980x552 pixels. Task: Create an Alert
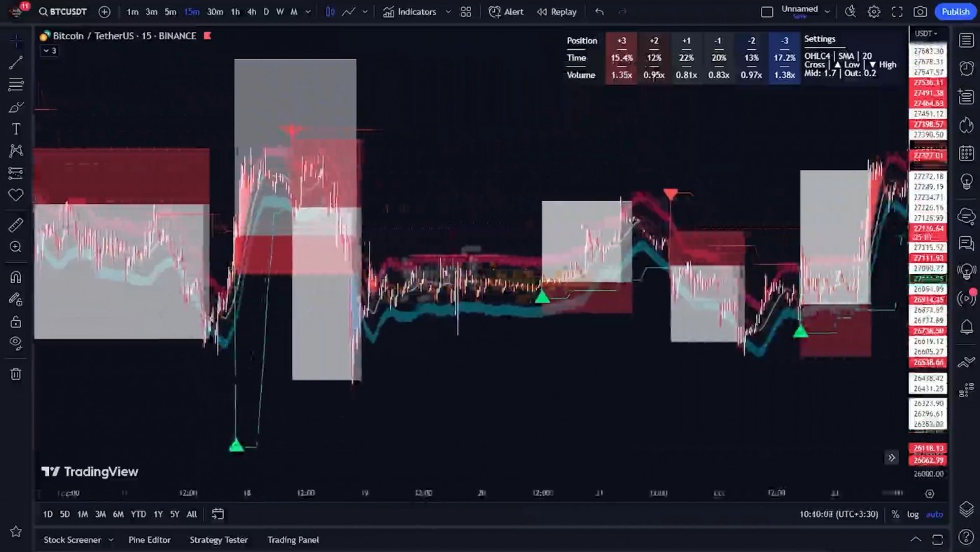506,12
